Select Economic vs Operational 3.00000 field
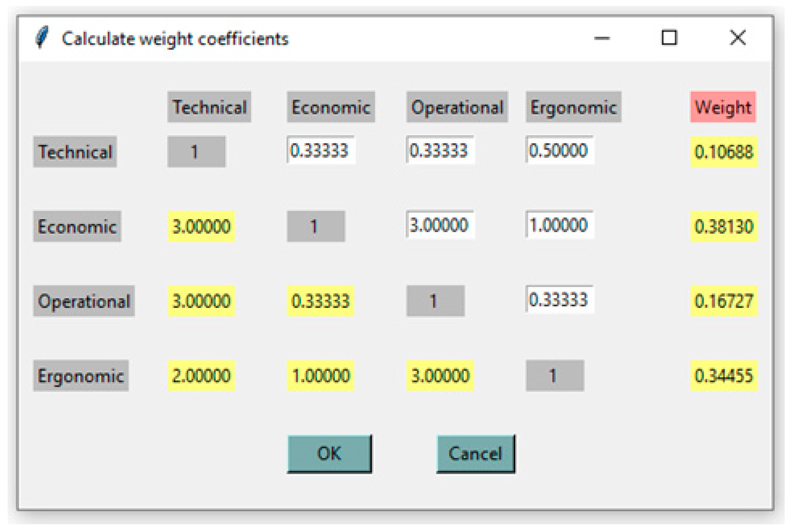 click(440, 225)
